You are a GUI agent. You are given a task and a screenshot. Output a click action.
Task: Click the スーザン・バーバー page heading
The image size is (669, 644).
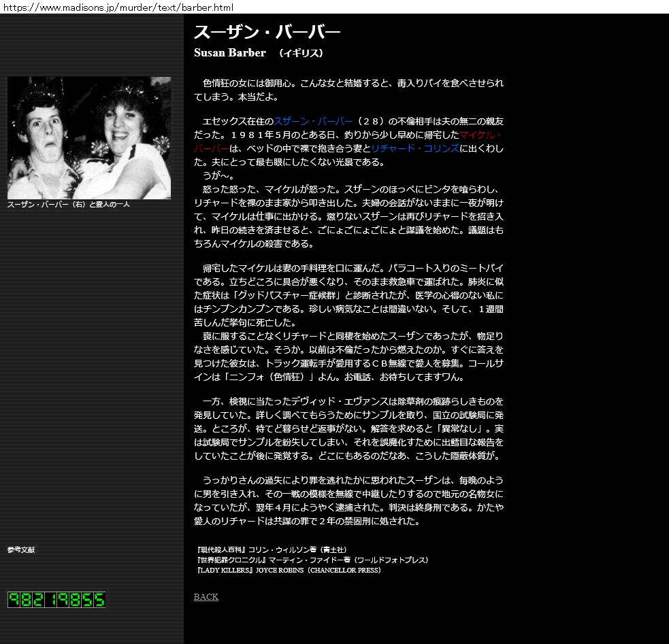(267, 33)
